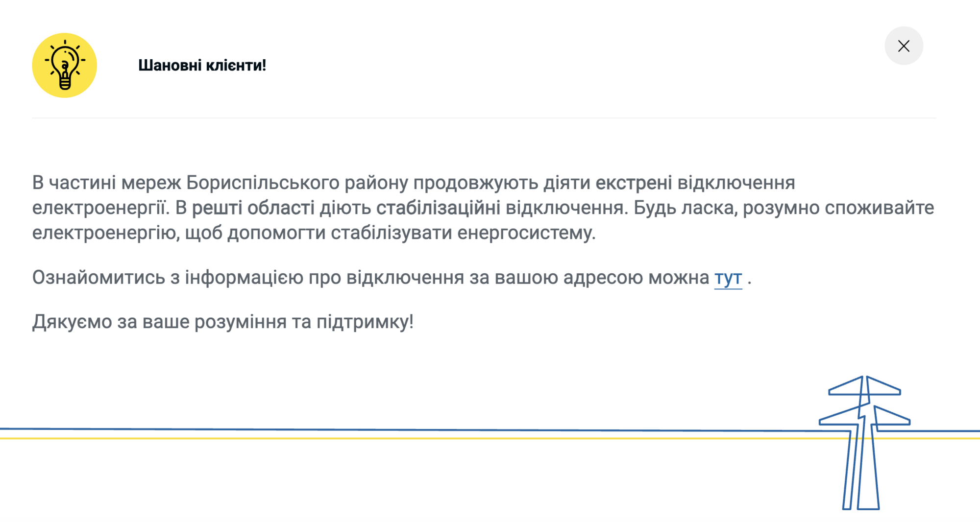This screenshot has width=980, height=522.
Task: Click the "Шановні клієнти!" heading
Action: coord(202,65)
